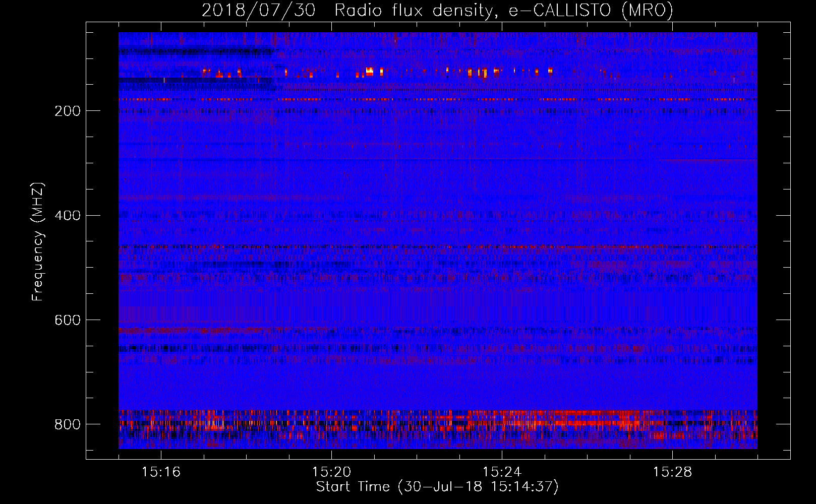Image resolution: width=816 pixels, height=504 pixels.
Task: Select the date '2018/07/30' in title
Action: [259, 10]
